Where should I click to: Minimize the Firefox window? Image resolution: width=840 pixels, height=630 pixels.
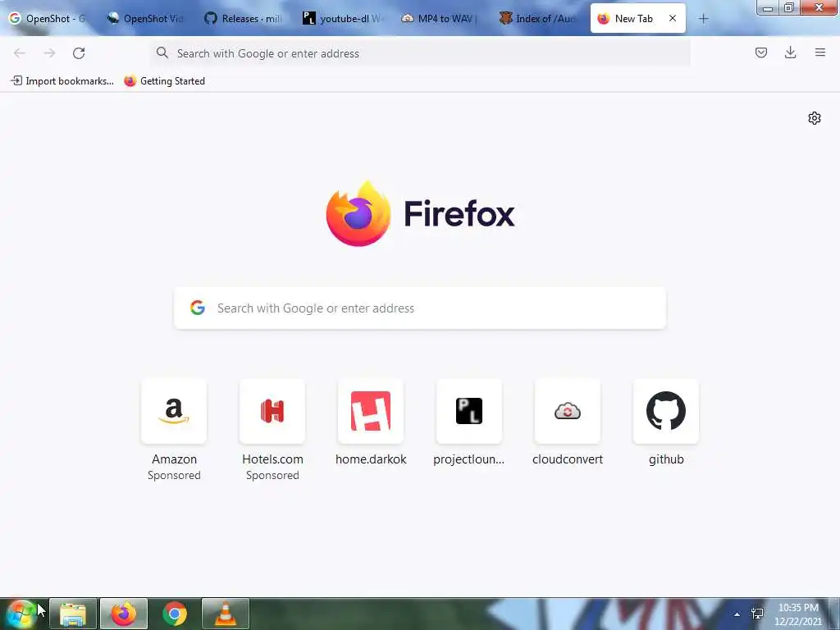tap(768, 7)
